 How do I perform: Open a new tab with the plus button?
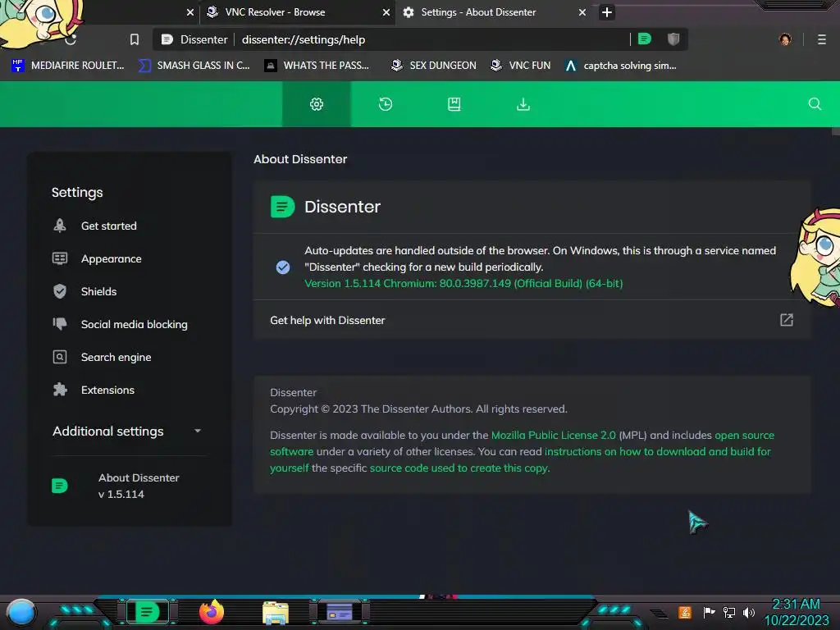click(x=606, y=12)
